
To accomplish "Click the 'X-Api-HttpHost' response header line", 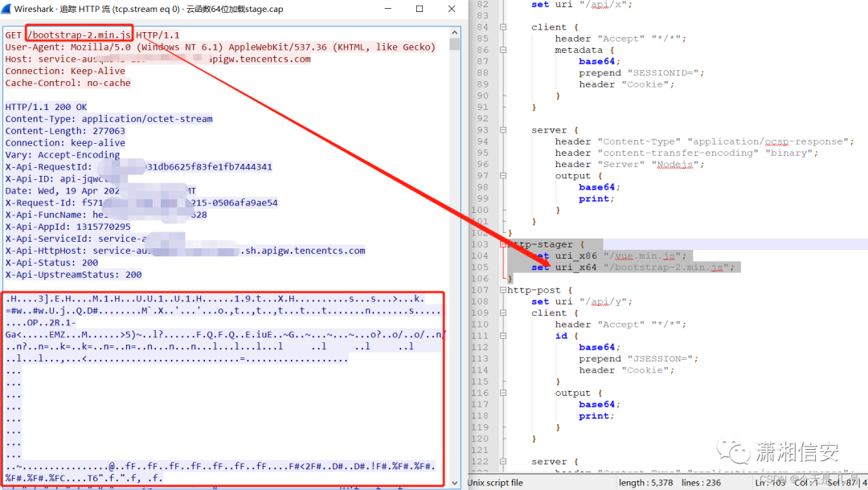I will pyautogui.click(x=185, y=251).
